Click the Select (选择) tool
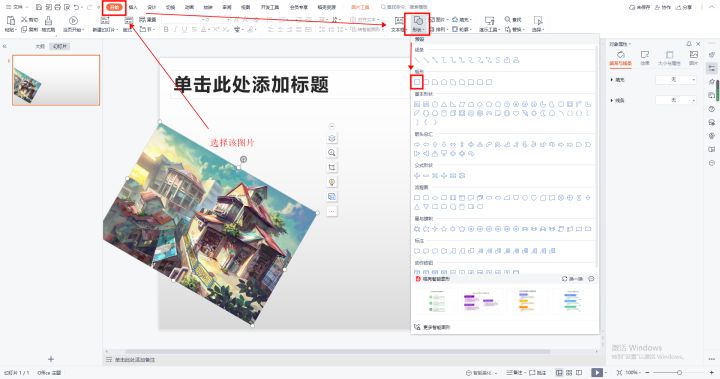The height and width of the screenshot is (379, 720). pyautogui.click(x=538, y=23)
